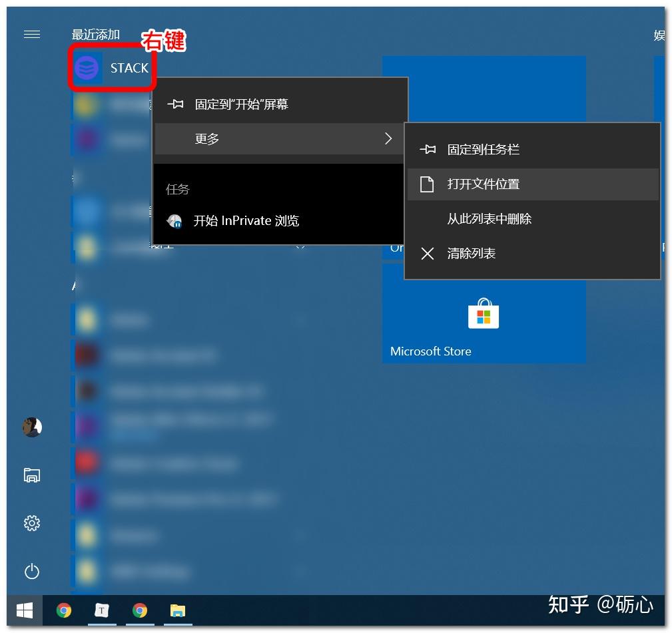Open Settings gear icon
This screenshot has height=633, width=672.
[32, 523]
